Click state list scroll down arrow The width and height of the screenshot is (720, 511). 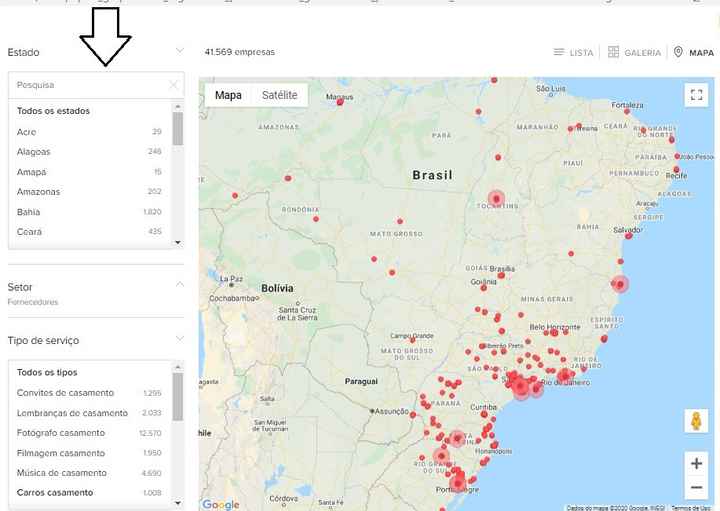pos(178,242)
